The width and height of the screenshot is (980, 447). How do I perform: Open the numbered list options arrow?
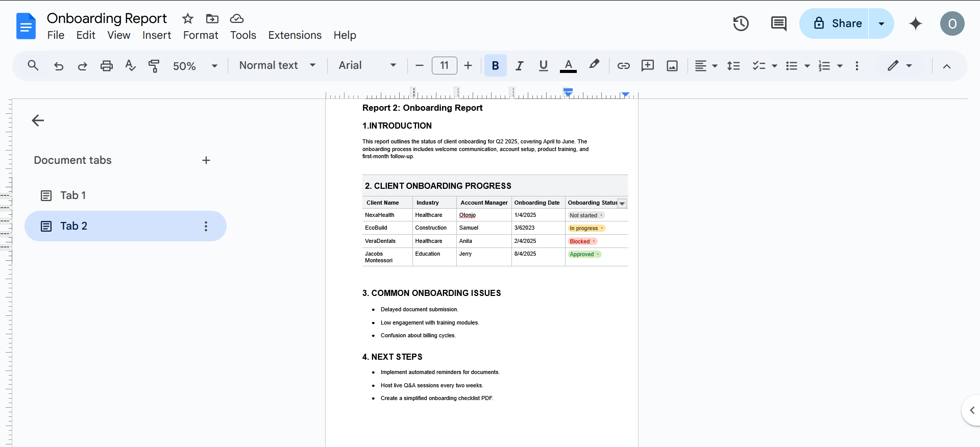(x=840, y=66)
